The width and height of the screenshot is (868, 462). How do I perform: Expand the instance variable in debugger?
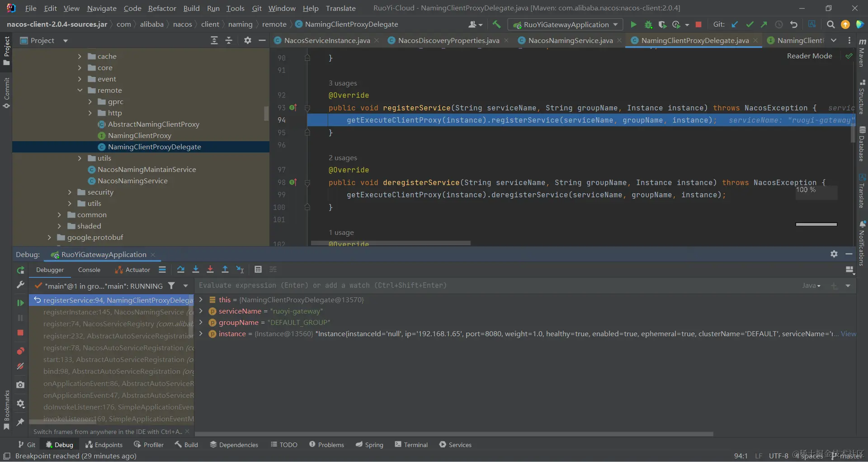click(x=201, y=334)
